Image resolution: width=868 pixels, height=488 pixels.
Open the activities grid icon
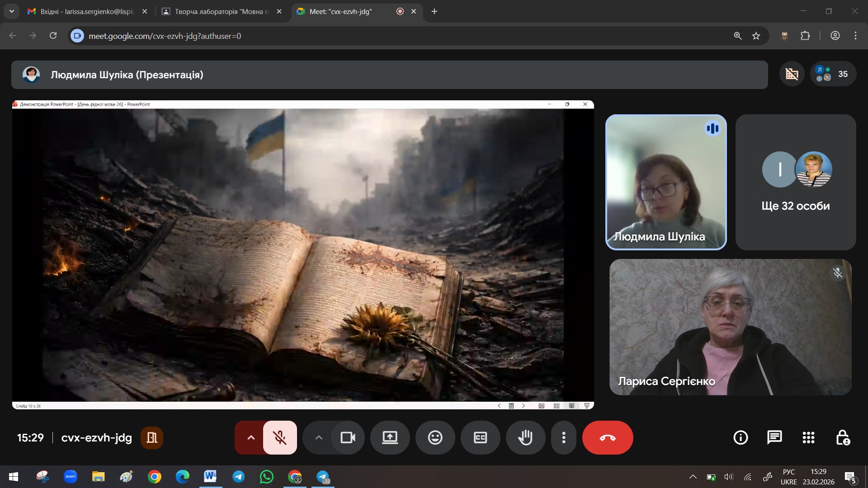[808, 437]
